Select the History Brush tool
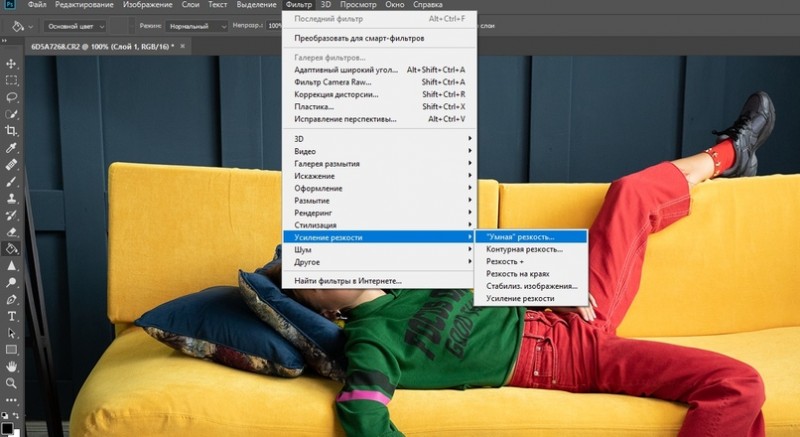 [x=11, y=215]
